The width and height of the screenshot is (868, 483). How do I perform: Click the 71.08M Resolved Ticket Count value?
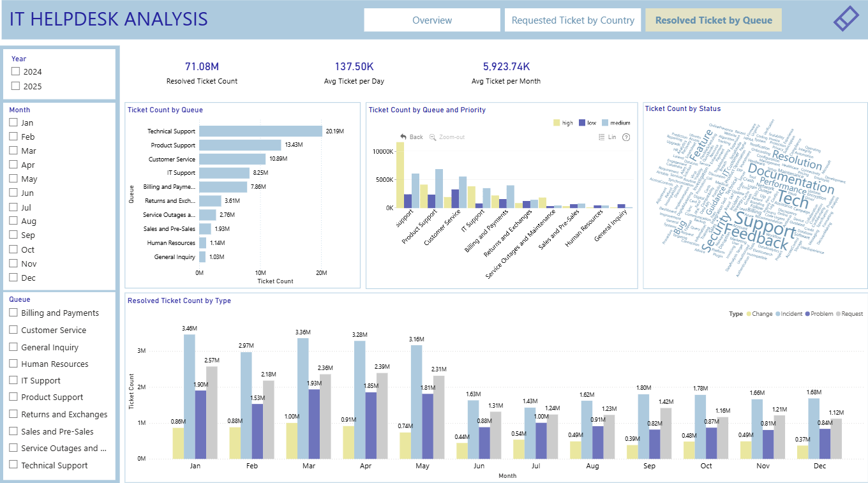[202, 66]
